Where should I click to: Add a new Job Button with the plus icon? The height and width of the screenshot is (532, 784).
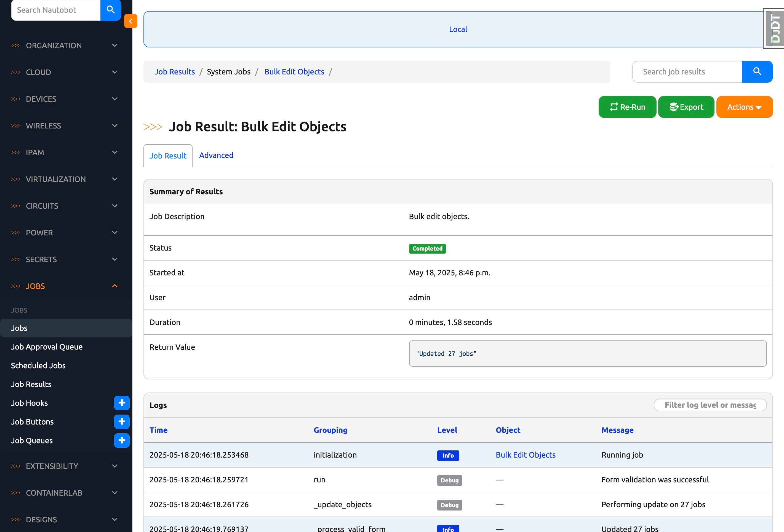pos(122,422)
